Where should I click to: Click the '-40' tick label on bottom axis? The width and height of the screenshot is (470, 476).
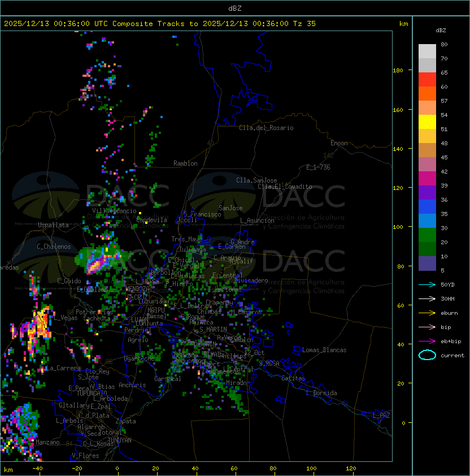click(x=37, y=469)
